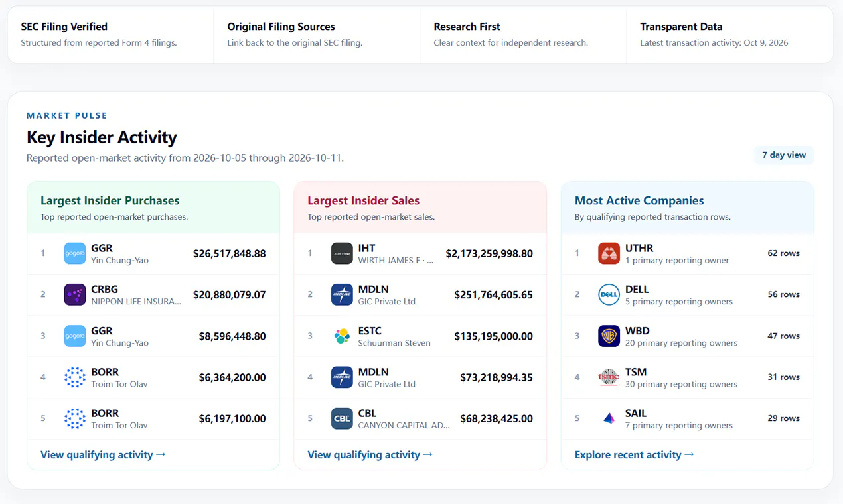Click the CBL logo icon

tap(342, 418)
